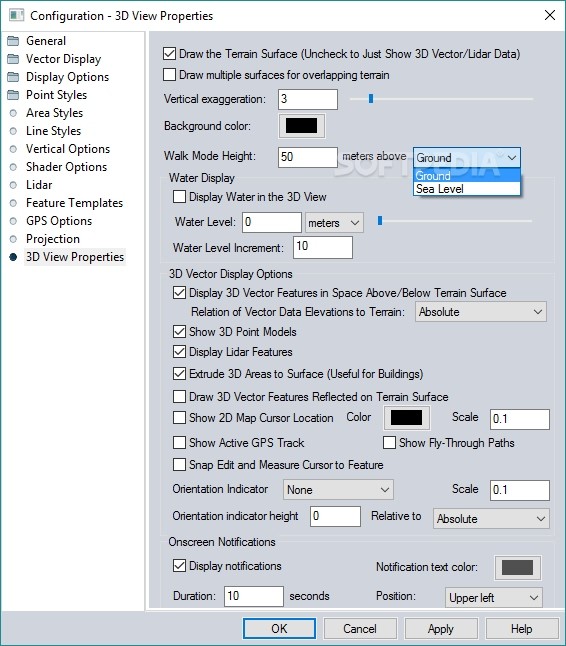566x646 pixels.
Task: Check Show Fly-Through Paths
Action: click(x=389, y=442)
